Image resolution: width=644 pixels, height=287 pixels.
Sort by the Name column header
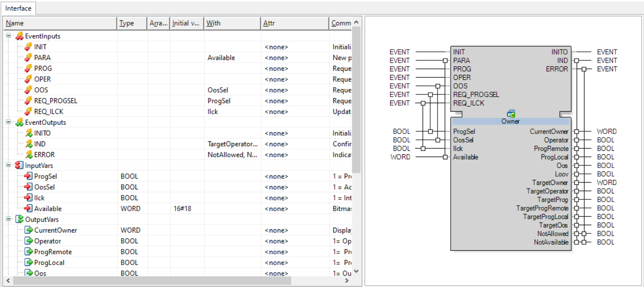click(x=60, y=23)
